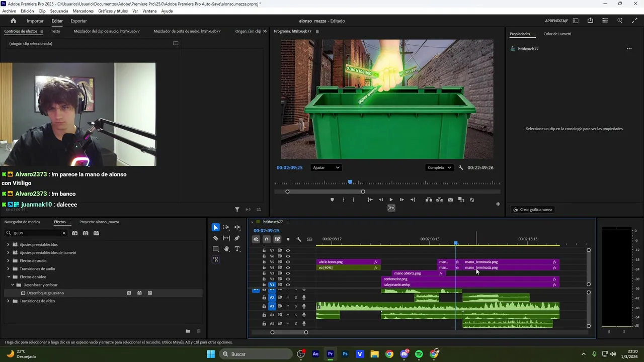Mute audio track A3
The height and width of the screenshot is (362, 644).
(288, 306)
